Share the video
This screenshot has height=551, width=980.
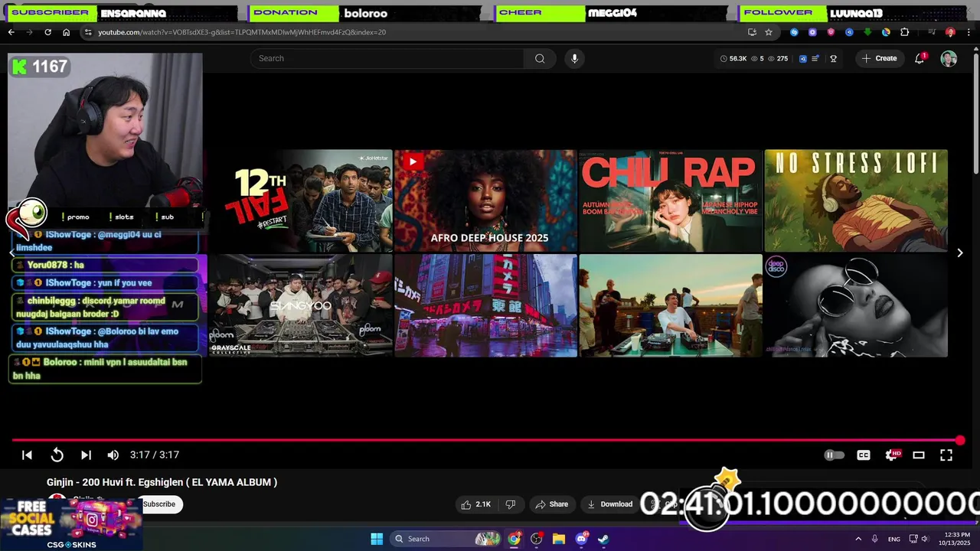(552, 504)
